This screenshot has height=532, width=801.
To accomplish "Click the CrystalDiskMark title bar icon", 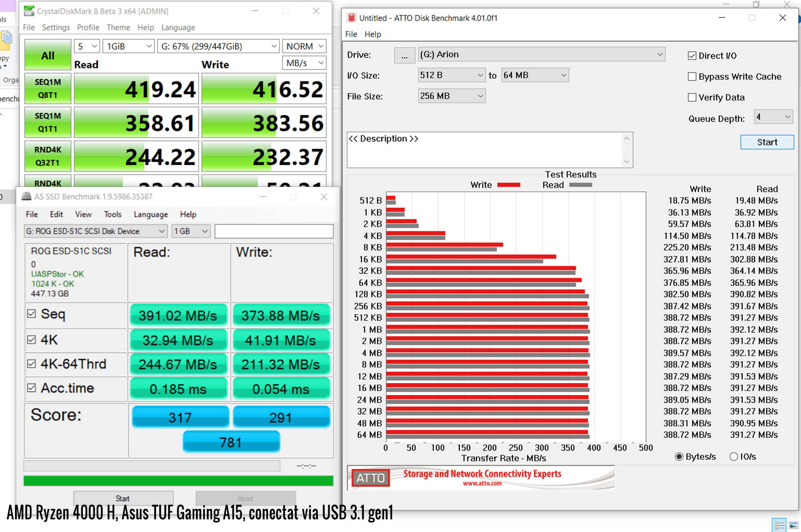I will coord(29,11).
